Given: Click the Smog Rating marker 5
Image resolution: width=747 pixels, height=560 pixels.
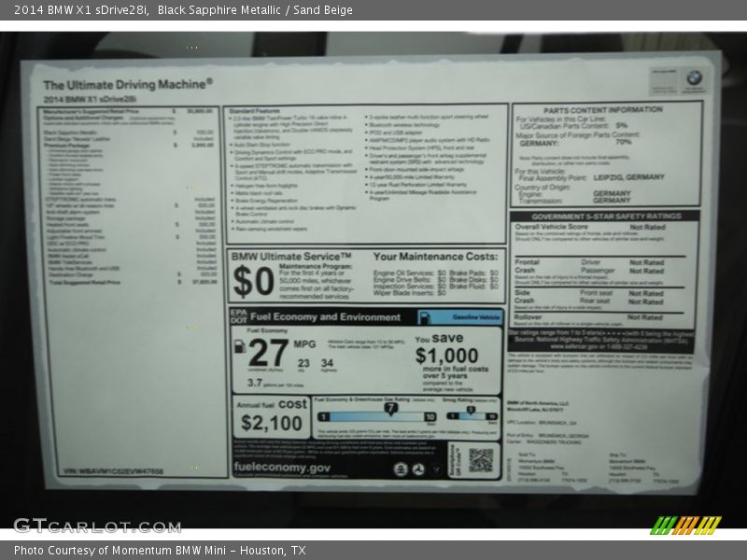Looking at the screenshot, I should [x=470, y=409].
